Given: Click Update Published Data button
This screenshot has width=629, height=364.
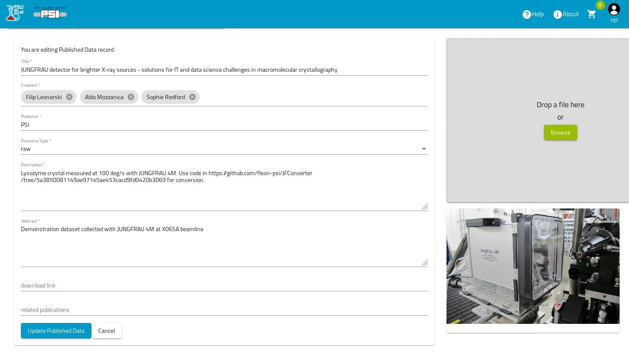Looking at the screenshot, I should tap(56, 331).
